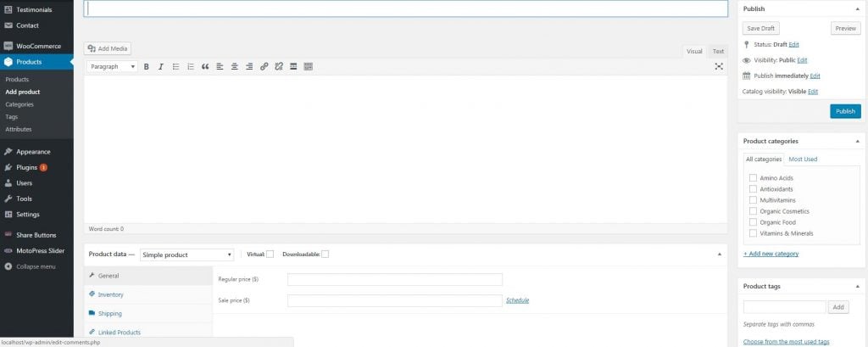Click Add new category link

click(x=771, y=254)
